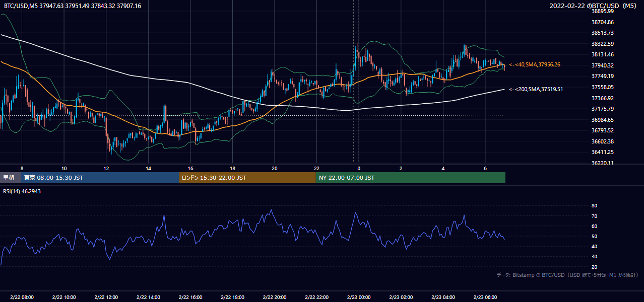
Task: Click the bottom date label 2/23 00:00
Action: 359,297
